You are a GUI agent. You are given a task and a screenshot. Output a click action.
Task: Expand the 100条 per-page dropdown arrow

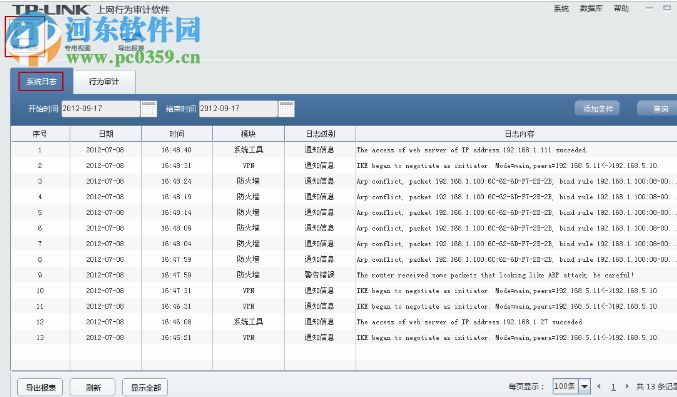pos(584,386)
